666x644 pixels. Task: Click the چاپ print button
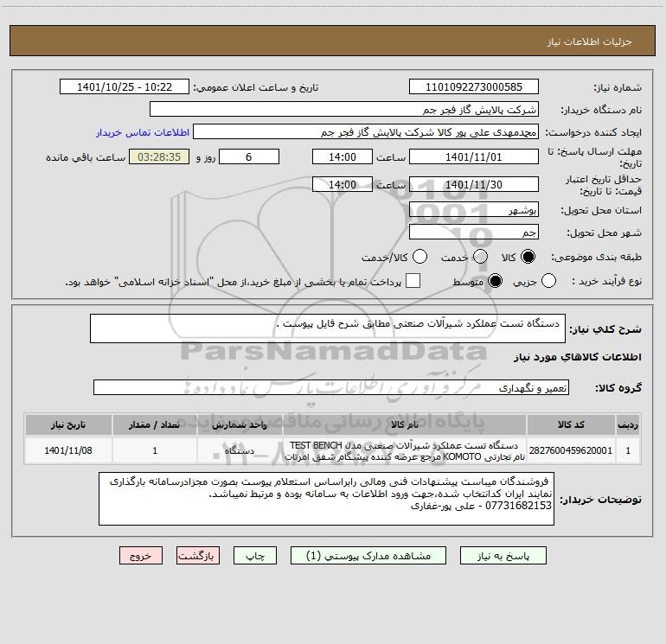(x=255, y=556)
